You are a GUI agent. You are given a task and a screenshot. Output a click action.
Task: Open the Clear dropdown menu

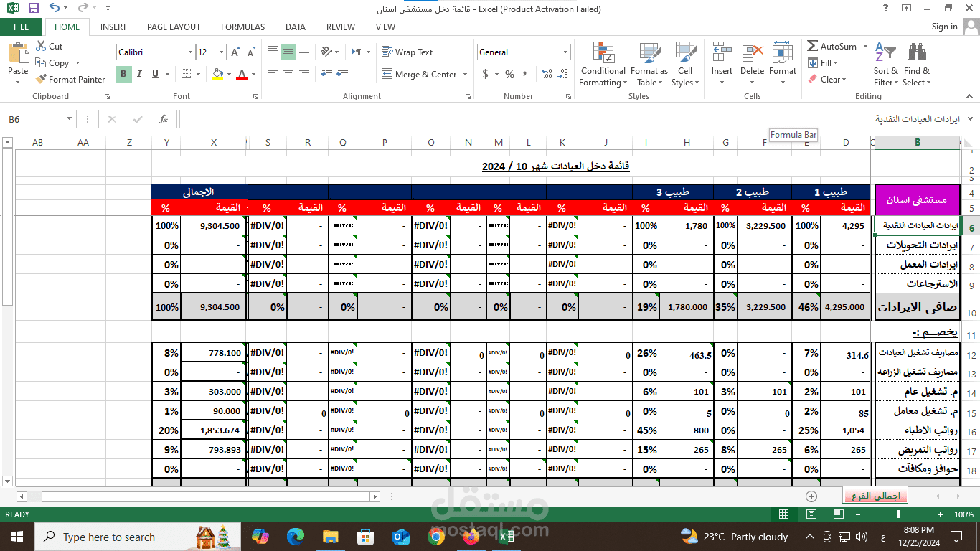pos(827,80)
